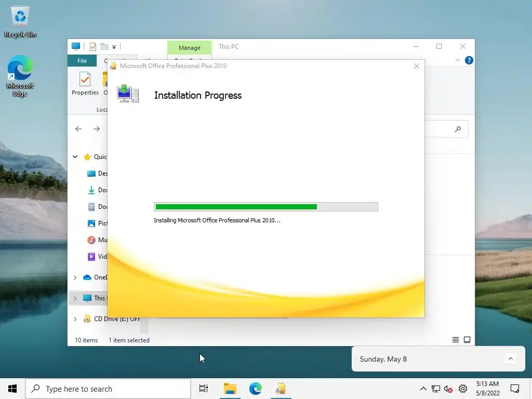Select the Manage tab in File Explorer
This screenshot has width=532, height=399.
tap(189, 47)
